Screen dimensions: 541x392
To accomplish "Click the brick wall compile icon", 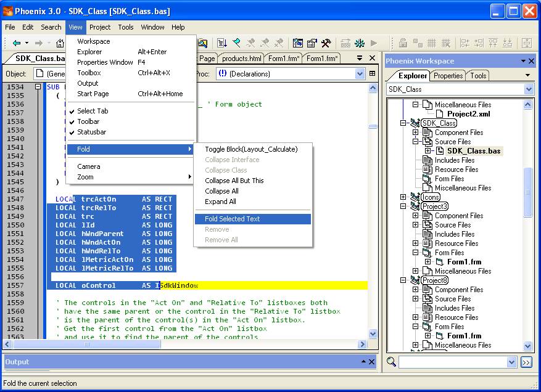I will click(345, 43).
